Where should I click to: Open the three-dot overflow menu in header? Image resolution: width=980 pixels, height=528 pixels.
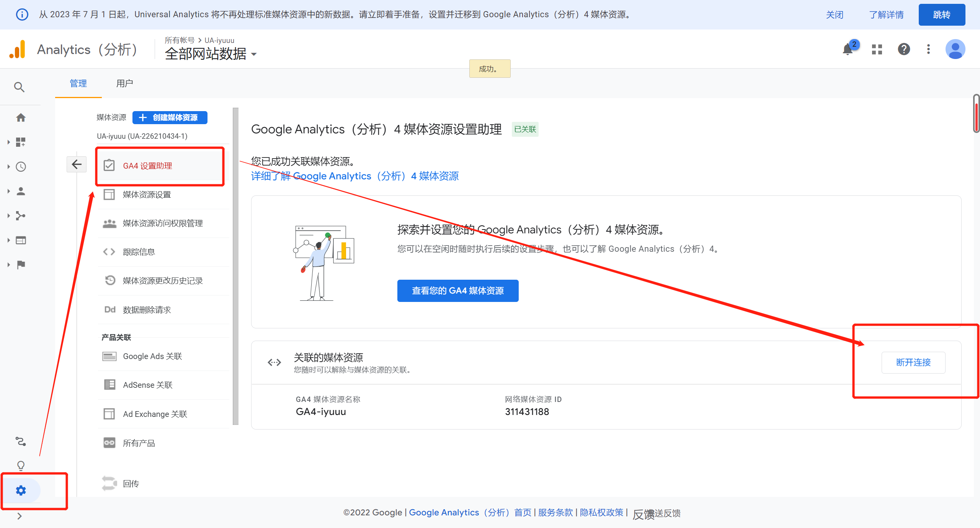pyautogui.click(x=928, y=49)
